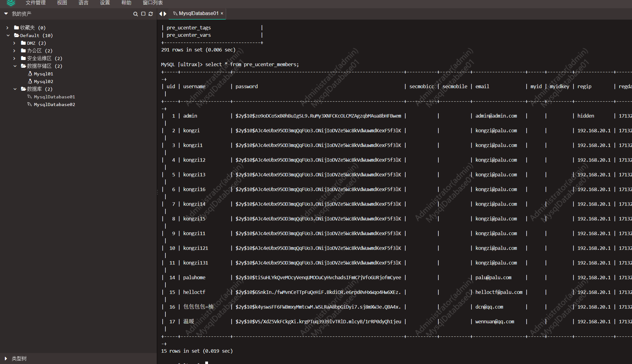The image size is (632, 364).
Task: Click the green application logo
Action: 11,3
